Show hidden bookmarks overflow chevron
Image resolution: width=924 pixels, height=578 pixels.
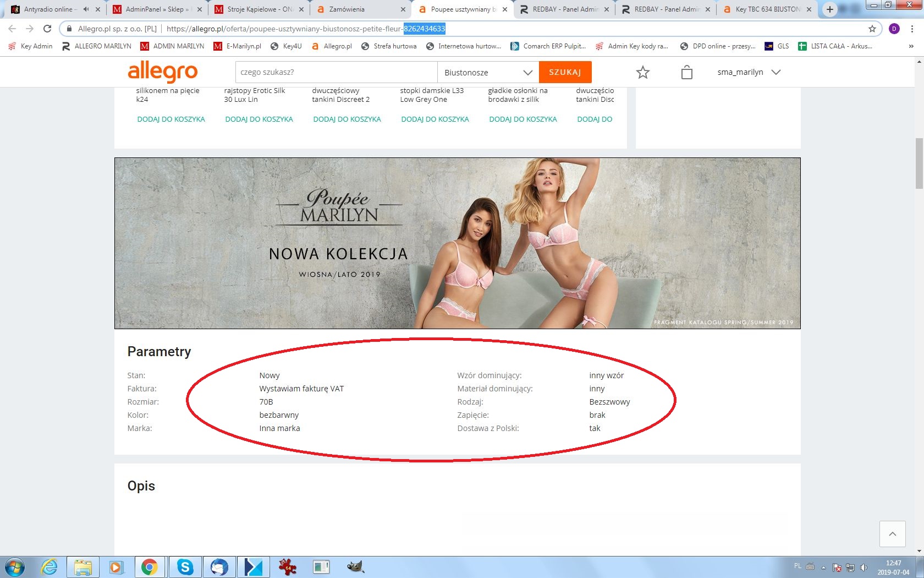(911, 46)
